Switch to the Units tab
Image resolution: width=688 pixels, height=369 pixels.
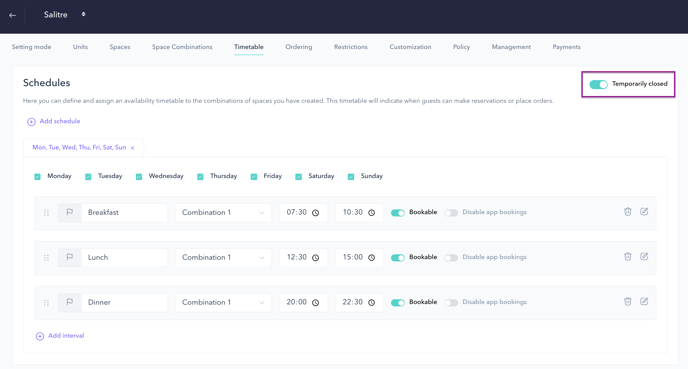(x=80, y=47)
